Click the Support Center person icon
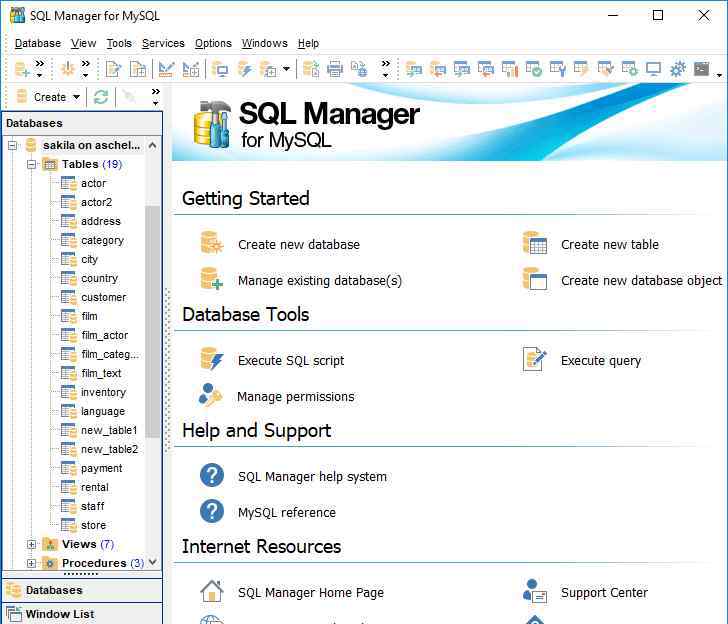Viewport: 728px width, 624px height. [x=535, y=591]
